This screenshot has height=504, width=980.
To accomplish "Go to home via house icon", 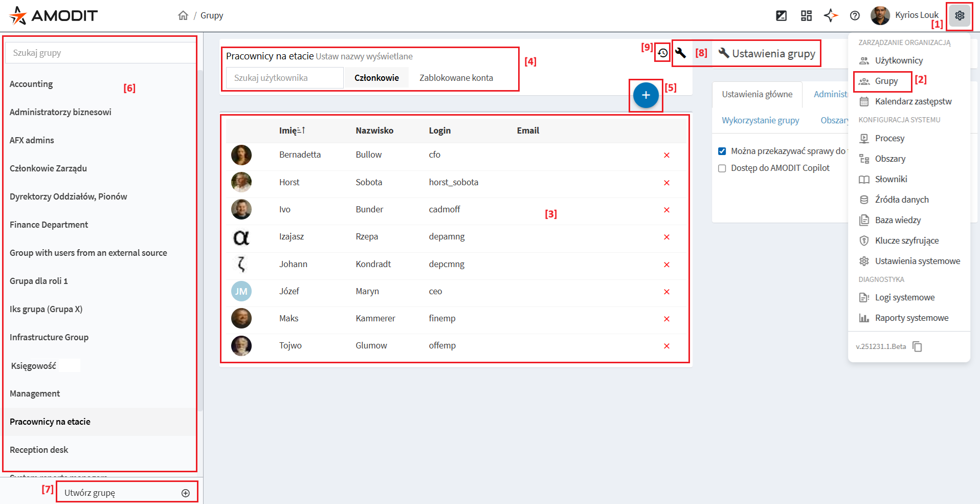I will pyautogui.click(x=183, y=16).
